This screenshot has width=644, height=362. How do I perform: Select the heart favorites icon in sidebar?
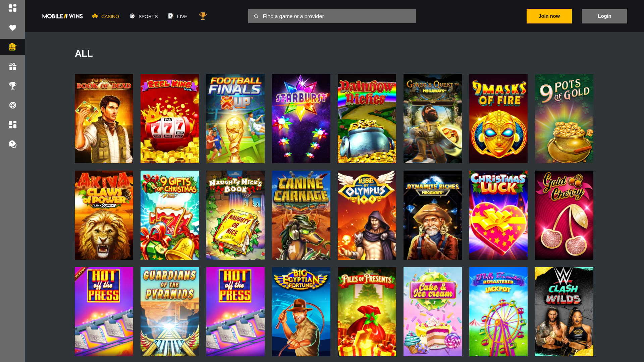[12, 28]
